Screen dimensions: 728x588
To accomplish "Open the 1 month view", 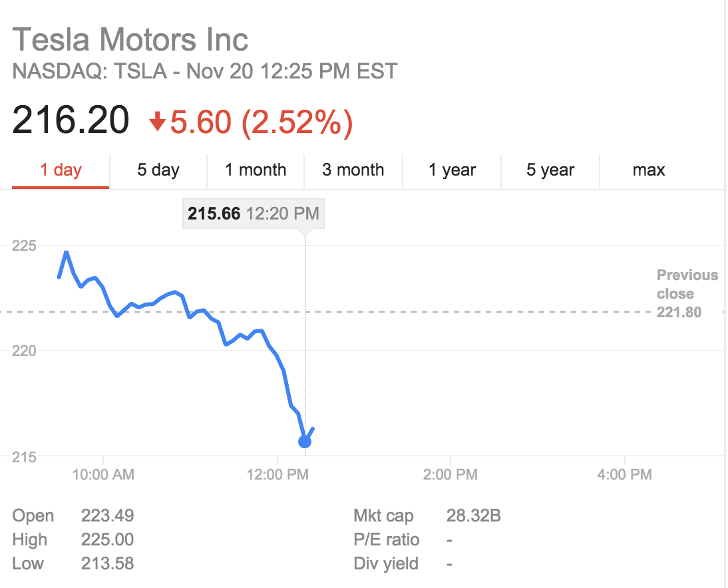I will (256, 170).
